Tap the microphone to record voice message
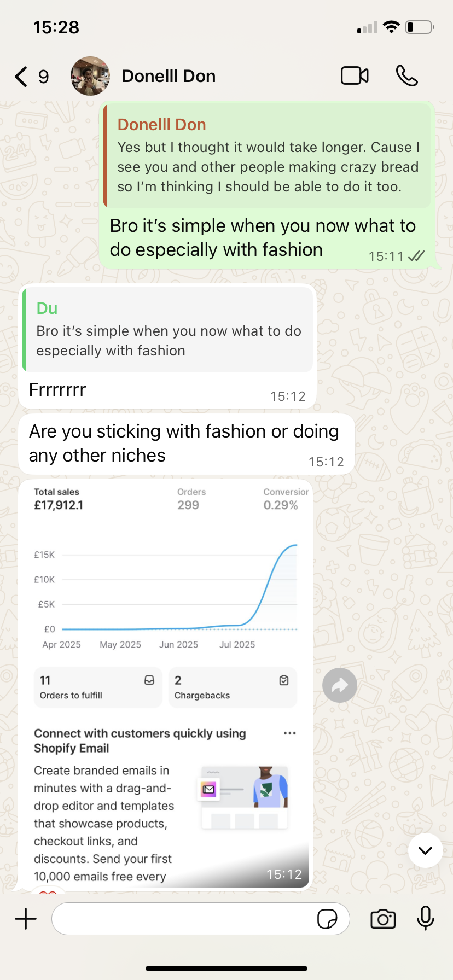Image resolution: width=453 pixels, height=980 pixels. (425, 919)
